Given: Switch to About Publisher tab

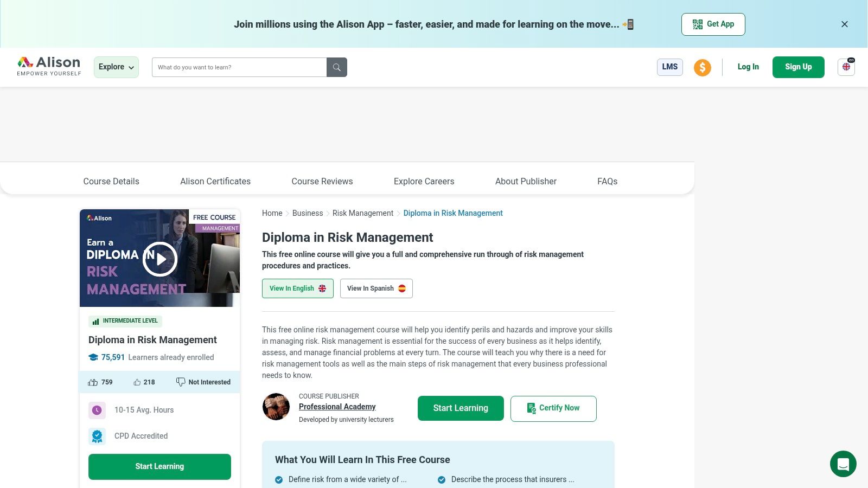Looking at the screenshot, I should (526, 182).
